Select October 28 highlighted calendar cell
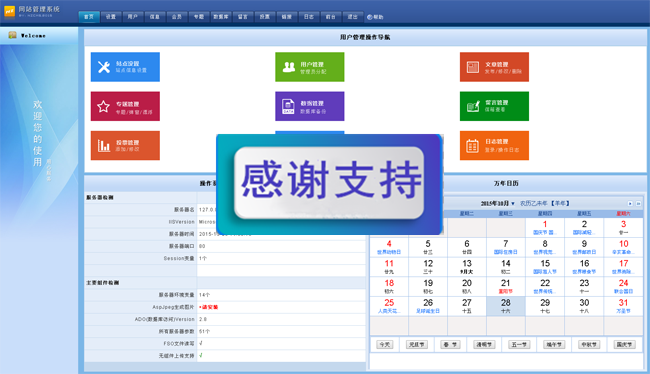The image size is (650, 374). click(506, 306)
